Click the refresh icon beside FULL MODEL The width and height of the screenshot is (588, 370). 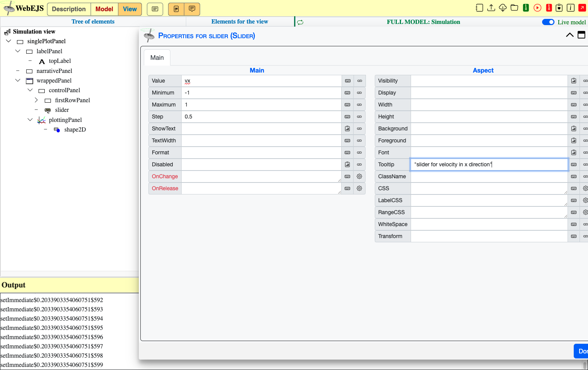[x=300, y=22]
